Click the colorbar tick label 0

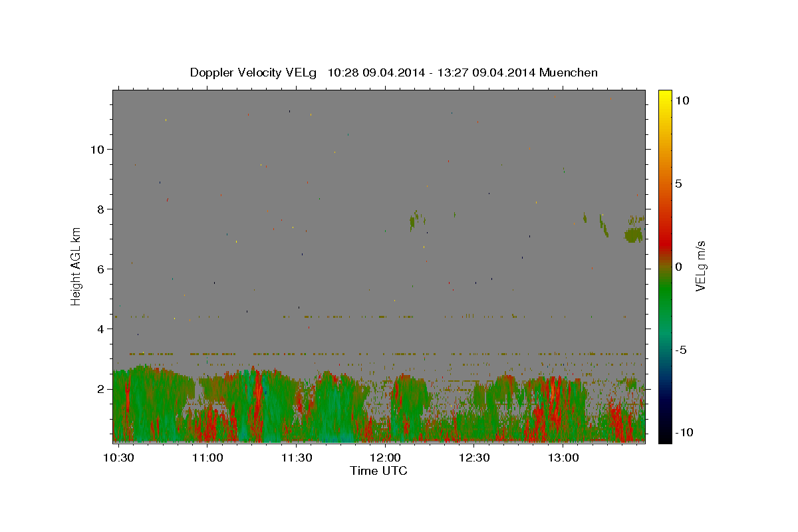[x=678, y=267]
